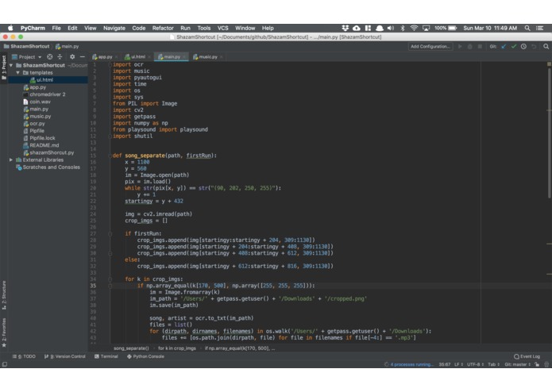The image size is (552, 392).
Task: Open the File menu
Action: pyautogui.click(x=56, y=28)
